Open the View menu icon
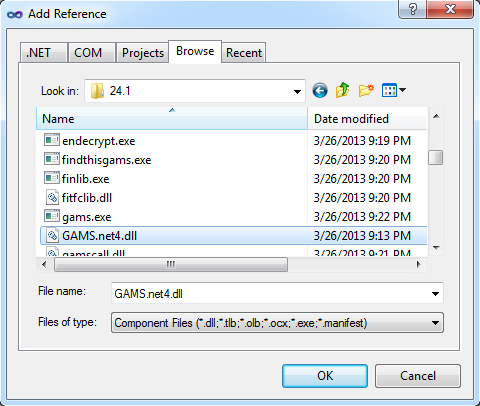 pos(394,90)
